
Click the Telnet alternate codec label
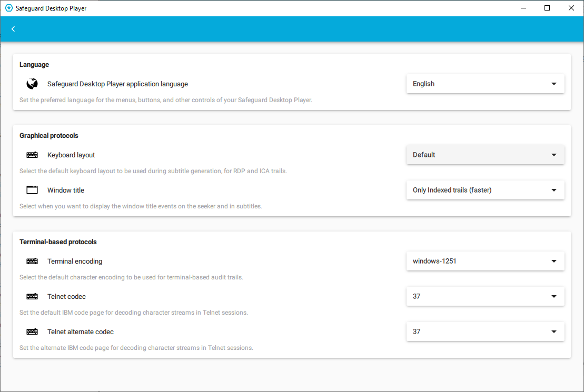(x=81, y=331)
